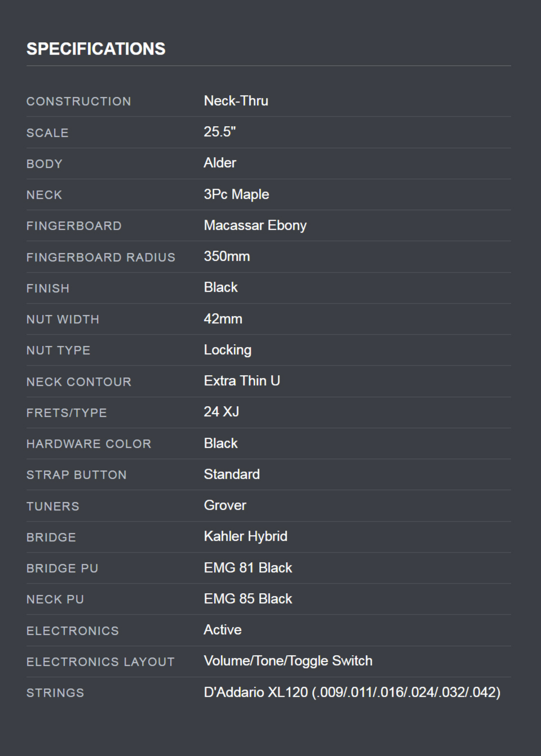Click the SPECIFICATIONS heading

[96, 49]
